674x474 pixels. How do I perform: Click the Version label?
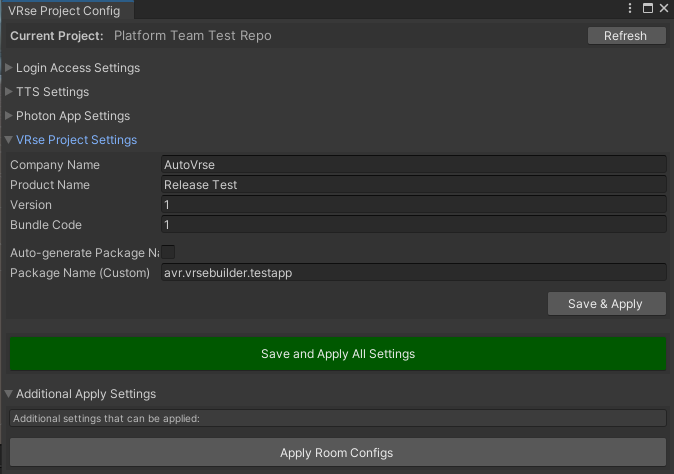tap(31, 205)
